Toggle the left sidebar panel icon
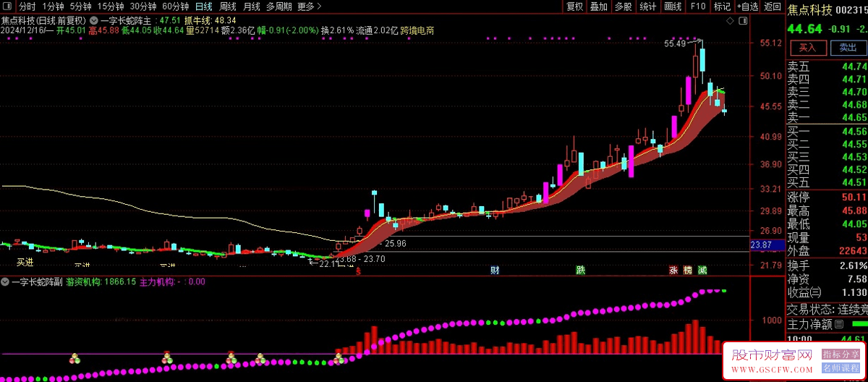 (8, 7)
